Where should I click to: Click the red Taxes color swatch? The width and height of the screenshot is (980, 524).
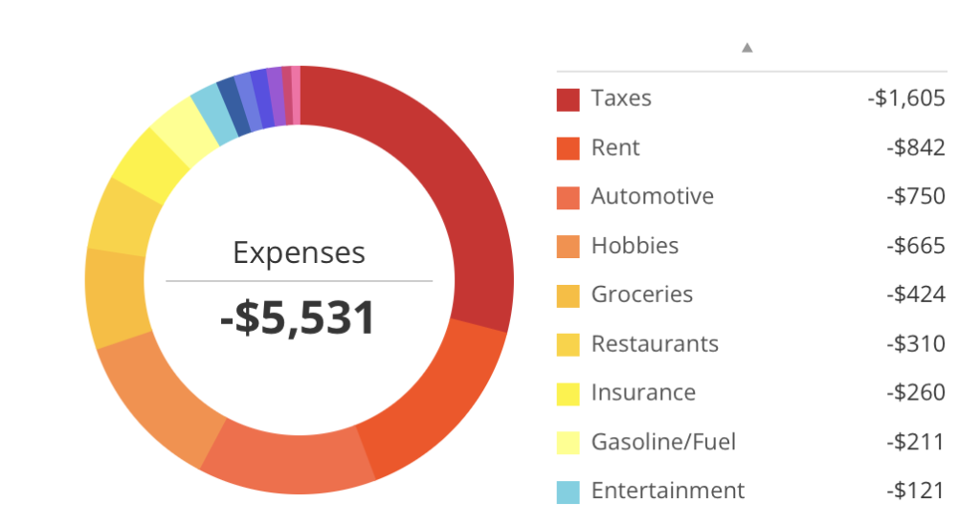568,99
